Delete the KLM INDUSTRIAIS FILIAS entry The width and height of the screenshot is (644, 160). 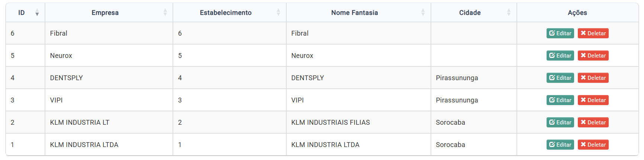coord(593,123)
